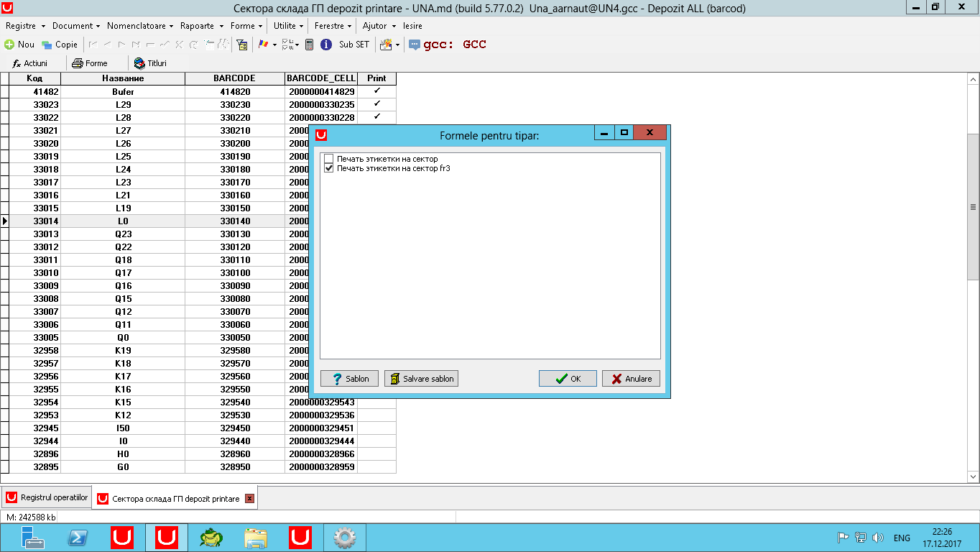Toggle Print checkmark for L29 row
This screenshot has height=552, width=980.
point(376,104)
